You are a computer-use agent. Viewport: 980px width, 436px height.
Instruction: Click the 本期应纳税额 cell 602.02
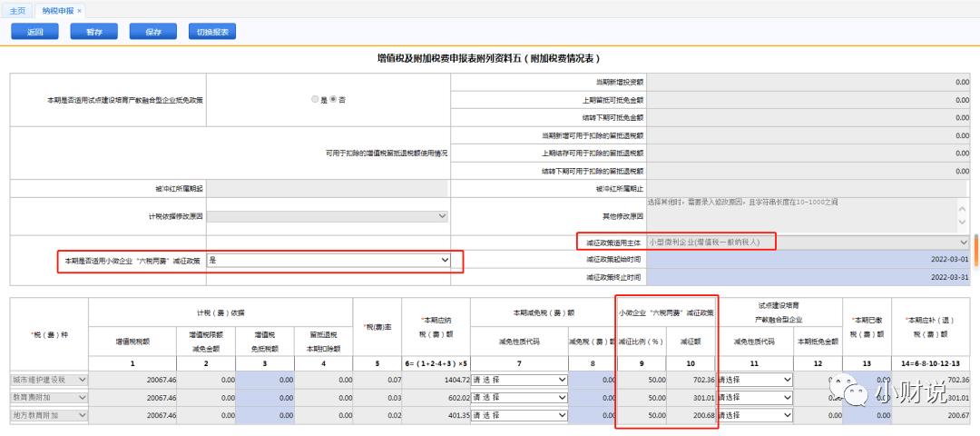pyautogui.click(x=436, y=397)
